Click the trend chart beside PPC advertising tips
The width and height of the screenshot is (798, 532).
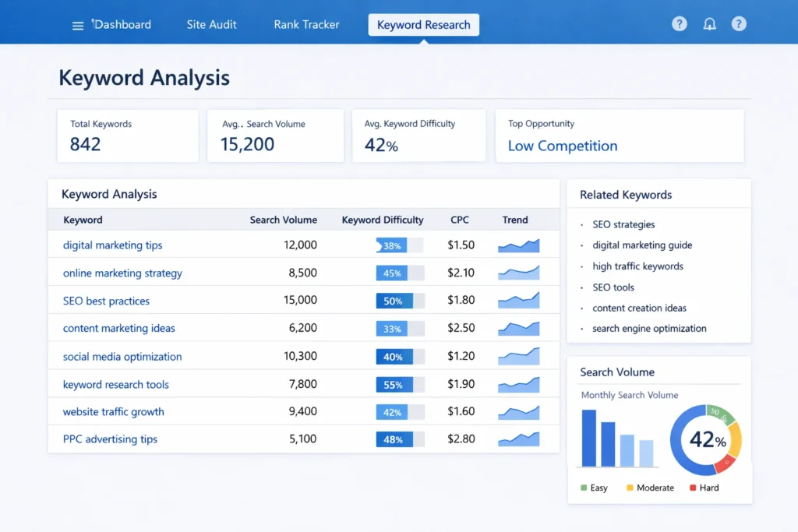(x=517, y=439)
